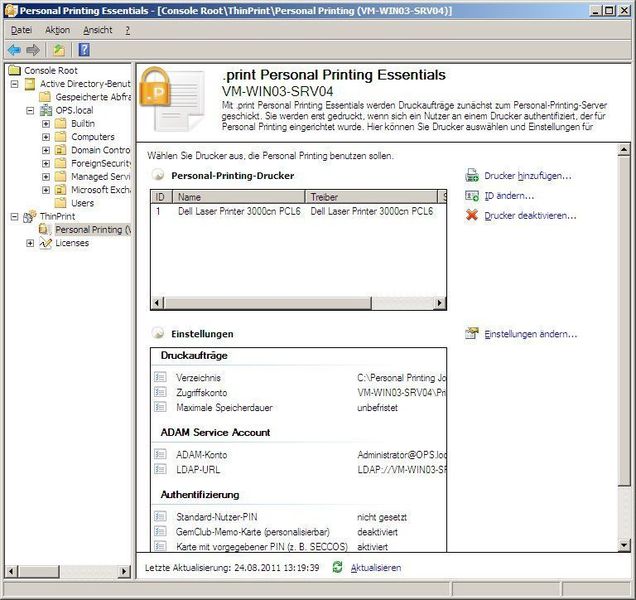Image resolution: width=636 pixels, height=600 pixels.
Task: Click the Up one level toolbar icon
Action: 59,50
